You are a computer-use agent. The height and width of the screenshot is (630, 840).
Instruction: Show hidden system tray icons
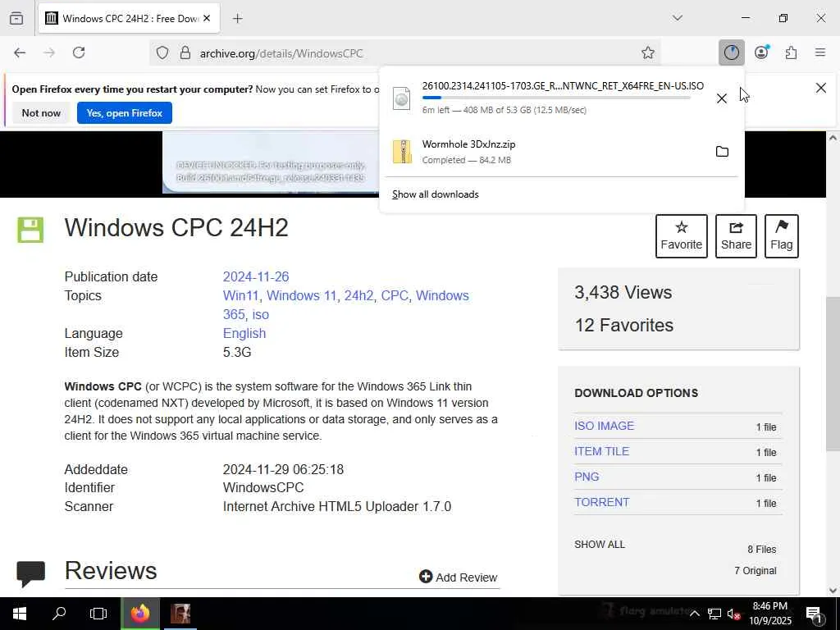(694, 614)
